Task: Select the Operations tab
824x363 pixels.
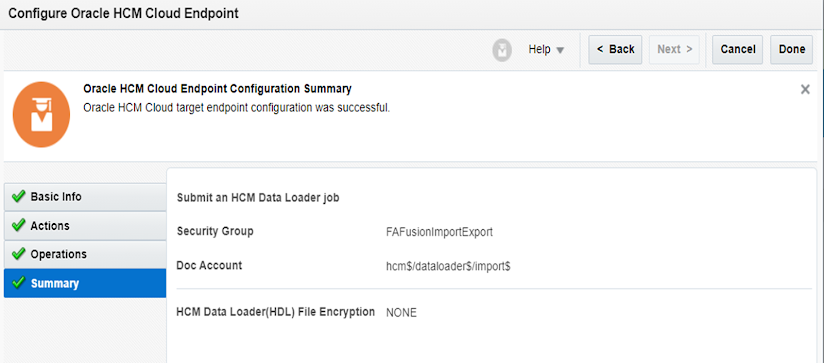Action: click(85, 254)
